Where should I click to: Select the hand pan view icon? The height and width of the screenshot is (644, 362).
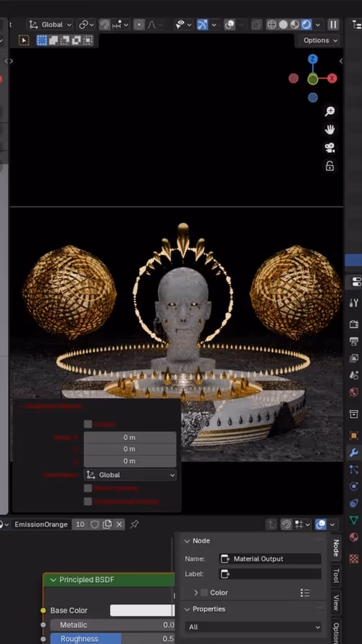point(329,130)
